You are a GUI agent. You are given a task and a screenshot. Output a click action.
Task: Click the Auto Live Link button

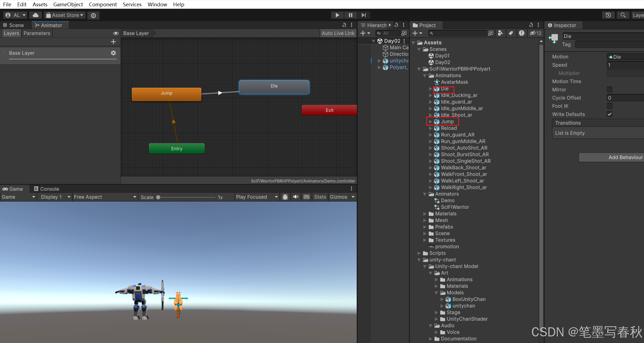pyautogui.click(x=338, y=33)
